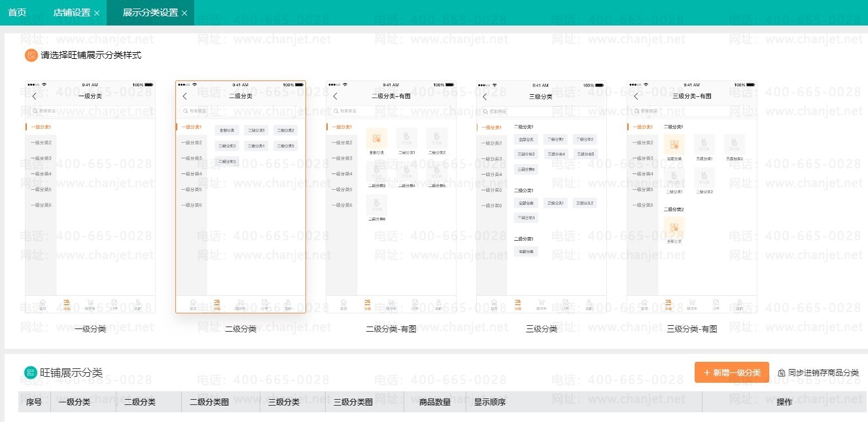The height and width of the screenshot is (422, 868).
Task: Close the 店铺设置 tab
Action: coord(97,13)
